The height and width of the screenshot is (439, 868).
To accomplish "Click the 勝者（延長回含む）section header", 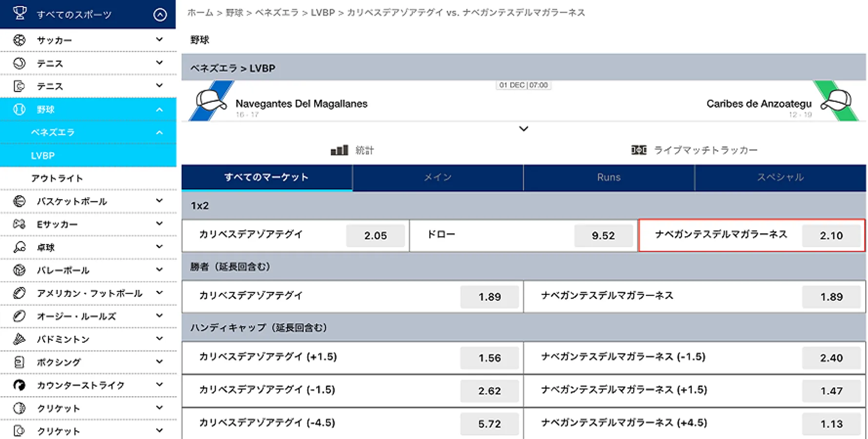I will tap(524, 266).
